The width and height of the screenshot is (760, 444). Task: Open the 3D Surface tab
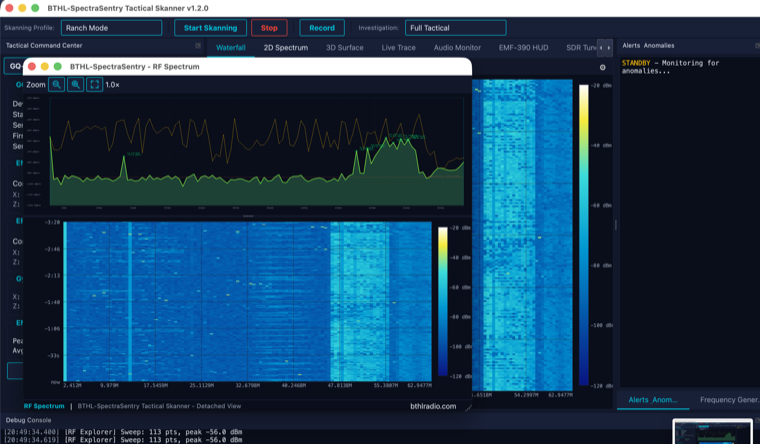pyautogui.click(x=345, y=48)
